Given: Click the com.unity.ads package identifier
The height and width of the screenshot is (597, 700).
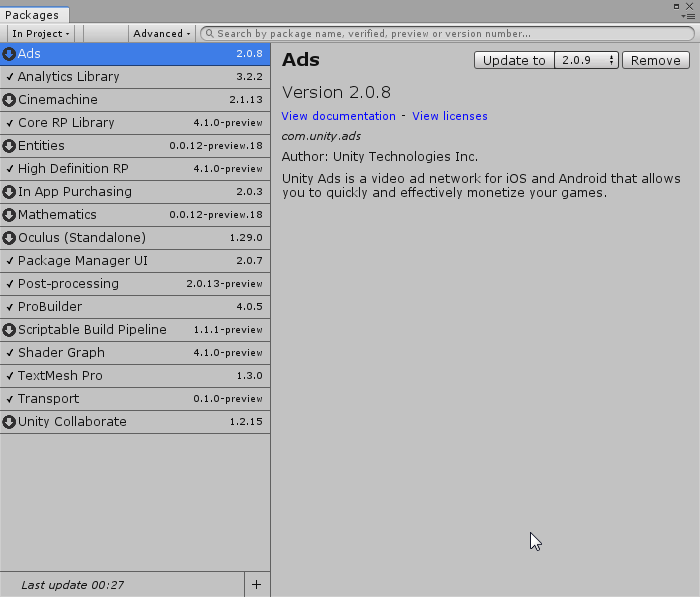Looking at the screenshot, I should coord(321,136).
